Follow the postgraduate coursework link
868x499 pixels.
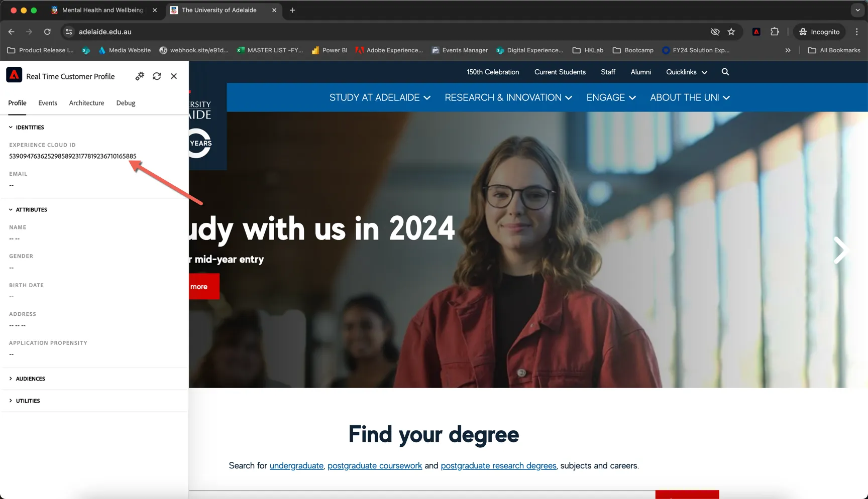375,466
